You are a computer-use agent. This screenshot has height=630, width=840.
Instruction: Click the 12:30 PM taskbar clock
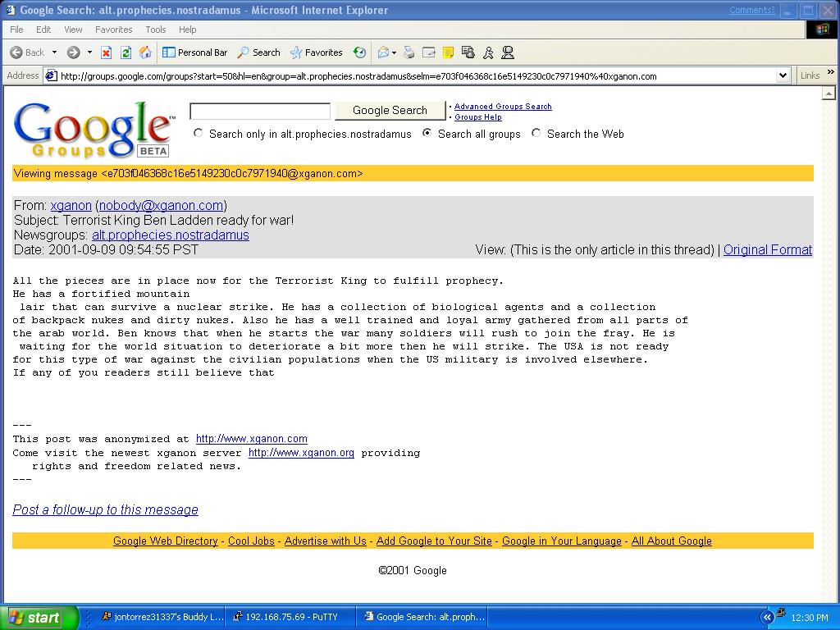tap(810, 618)
